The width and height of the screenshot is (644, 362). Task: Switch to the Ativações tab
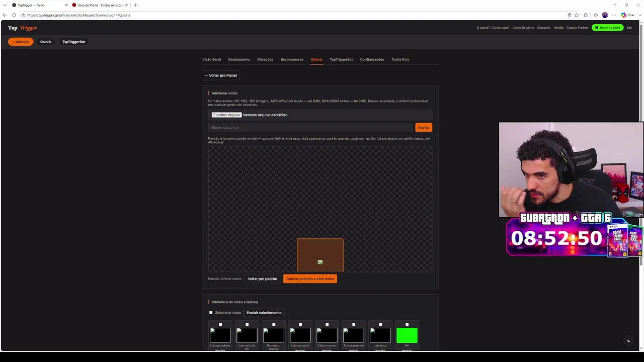click(x=265, y=59)
